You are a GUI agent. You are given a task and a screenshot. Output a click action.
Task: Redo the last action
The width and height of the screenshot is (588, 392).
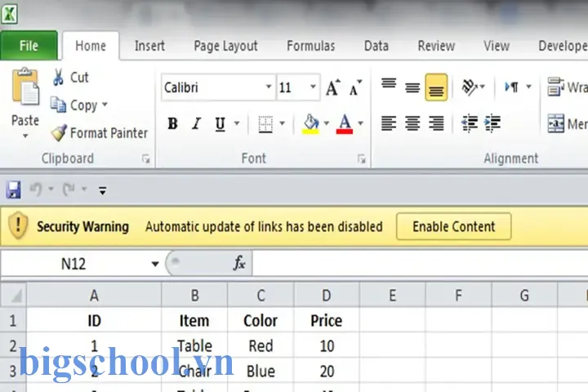[69, 189]
